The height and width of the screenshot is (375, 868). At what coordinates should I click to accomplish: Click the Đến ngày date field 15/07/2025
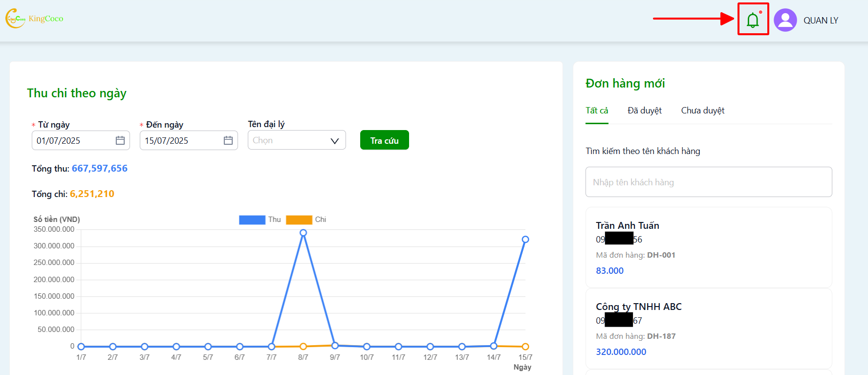pos(189,140)
